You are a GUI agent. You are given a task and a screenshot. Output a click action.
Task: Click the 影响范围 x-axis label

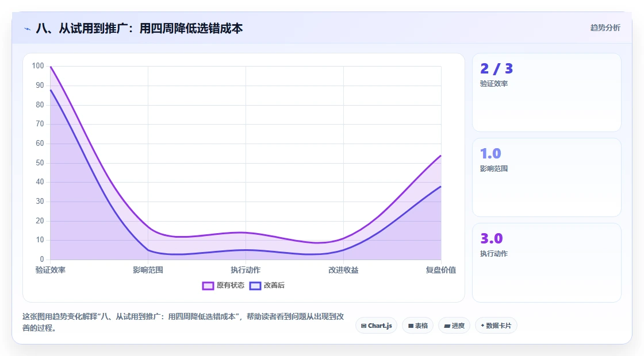tap(148, 270)
